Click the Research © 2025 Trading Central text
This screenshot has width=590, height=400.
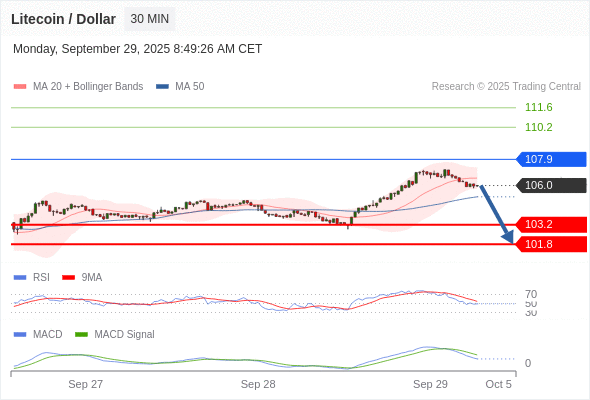click(x=506, y=87)
